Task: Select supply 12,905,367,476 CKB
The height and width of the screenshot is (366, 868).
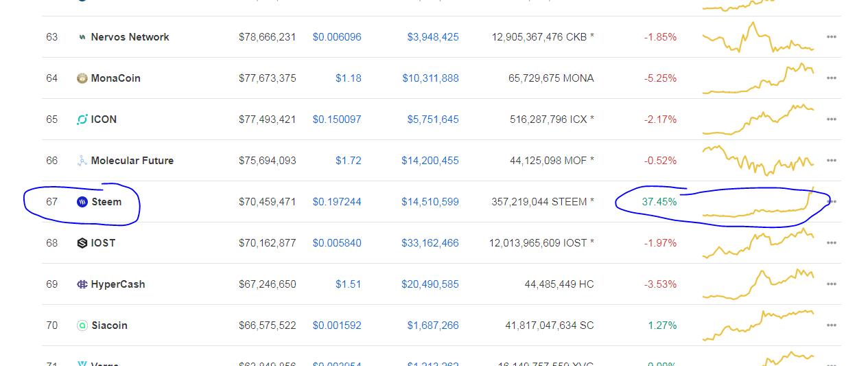Action: [543, 37]
